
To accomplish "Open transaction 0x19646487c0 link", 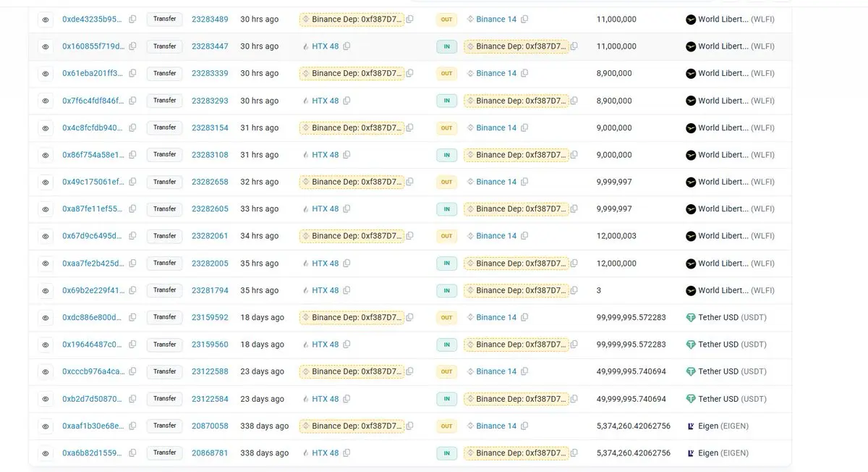I will pyautogui.click(x=93, y=345).
